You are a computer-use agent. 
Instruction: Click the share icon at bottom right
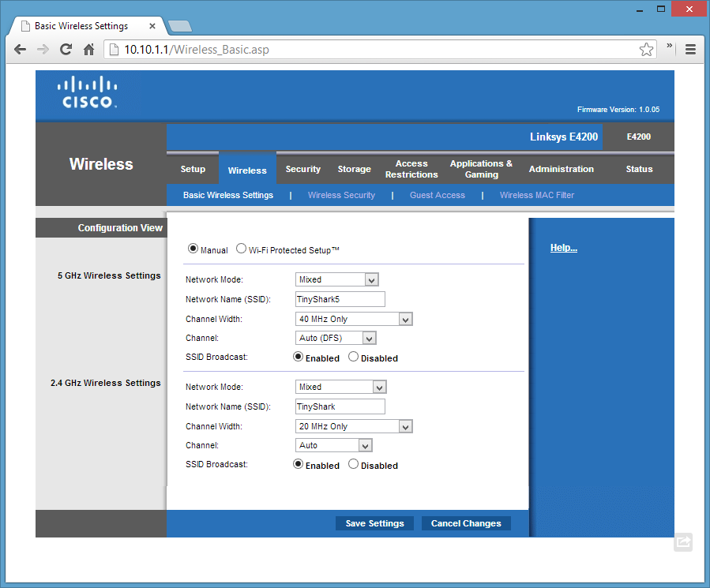click(683, 542)
